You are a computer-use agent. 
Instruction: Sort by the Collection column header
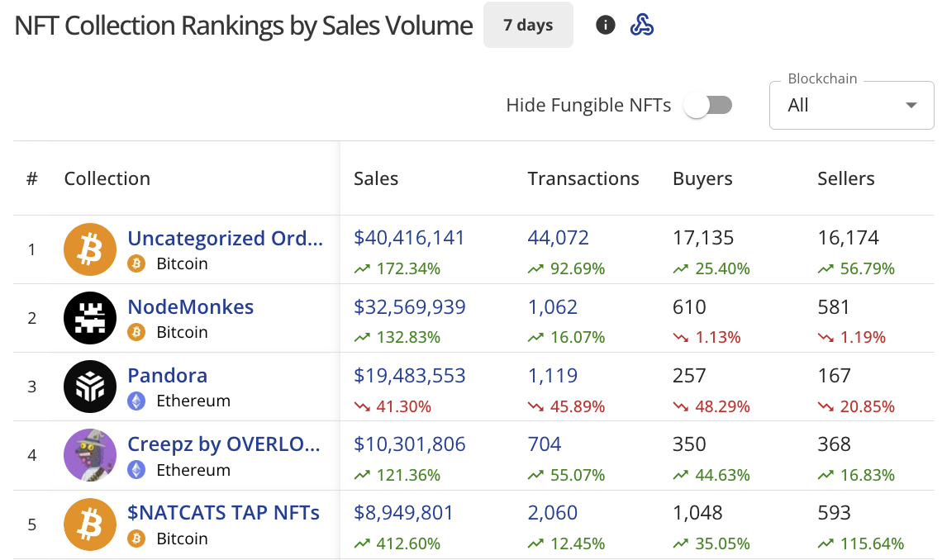coord(107,178)
